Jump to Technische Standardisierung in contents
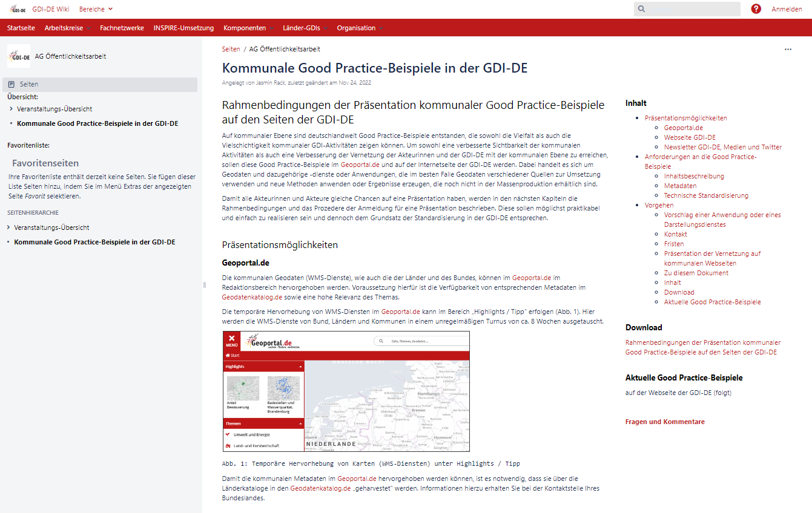 (x=706, y=195)
